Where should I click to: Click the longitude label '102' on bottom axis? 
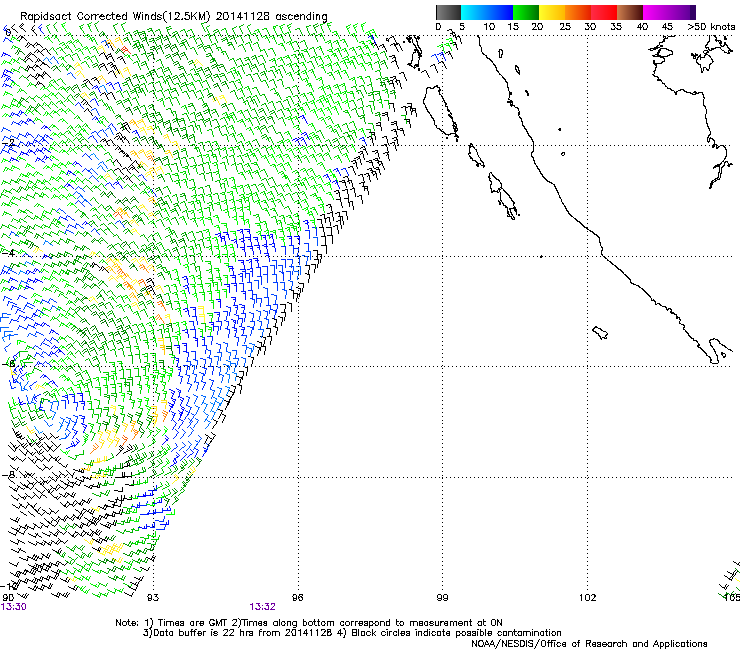click(587, 598)
